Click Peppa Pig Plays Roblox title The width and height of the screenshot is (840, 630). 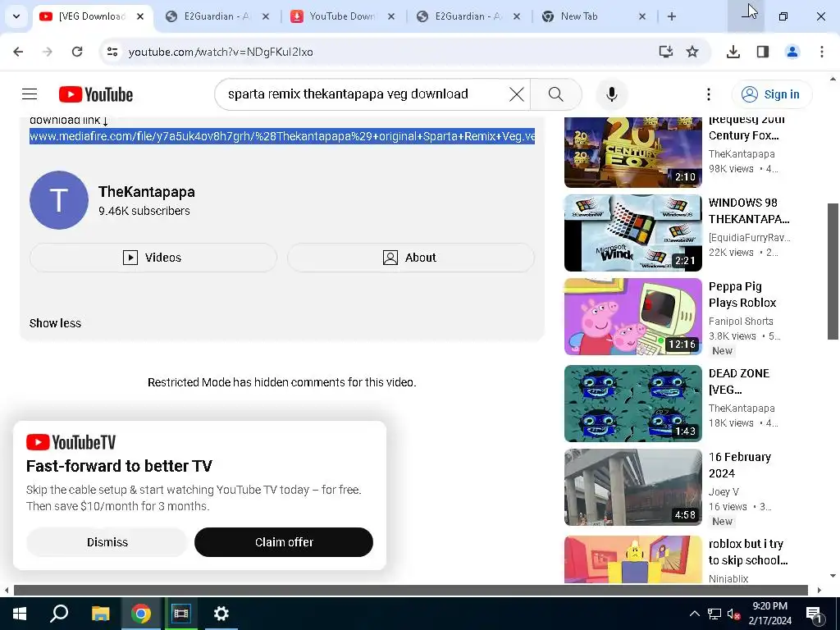point(742,294)
